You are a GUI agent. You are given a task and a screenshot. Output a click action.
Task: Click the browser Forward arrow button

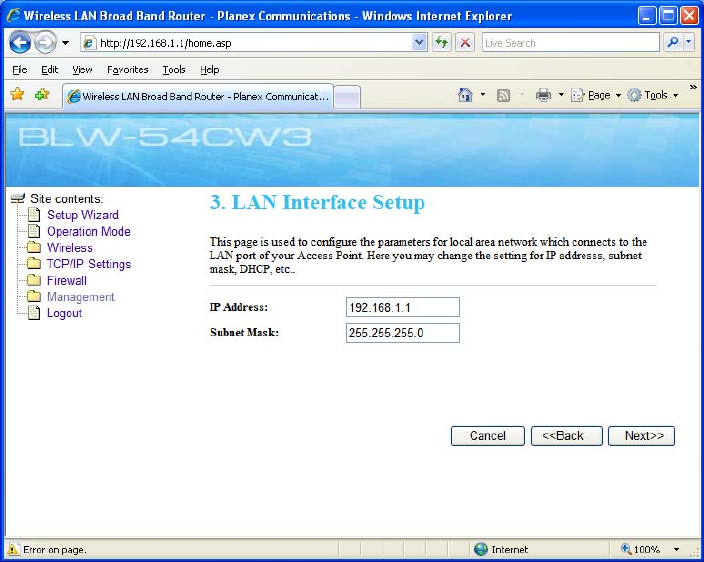tap(45, 43)
